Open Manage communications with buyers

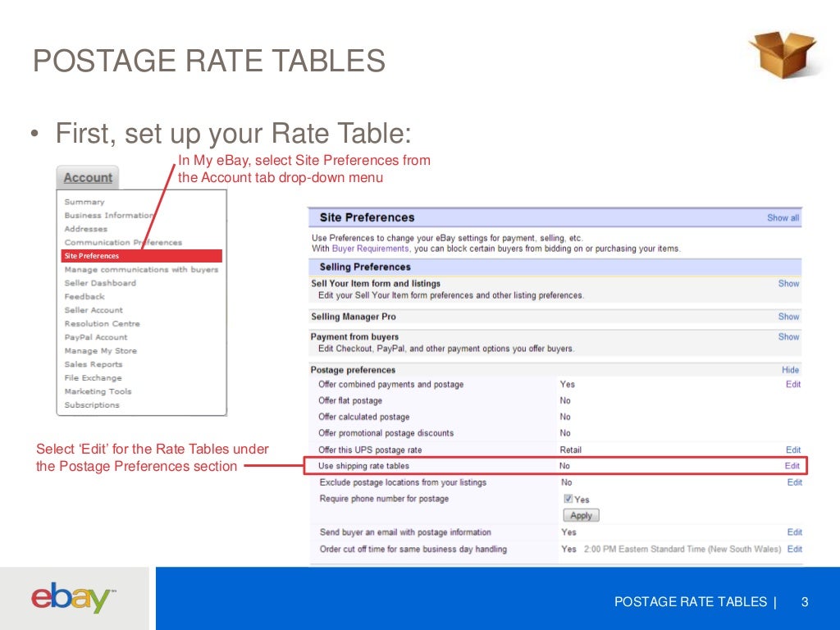tap(141, 269)
